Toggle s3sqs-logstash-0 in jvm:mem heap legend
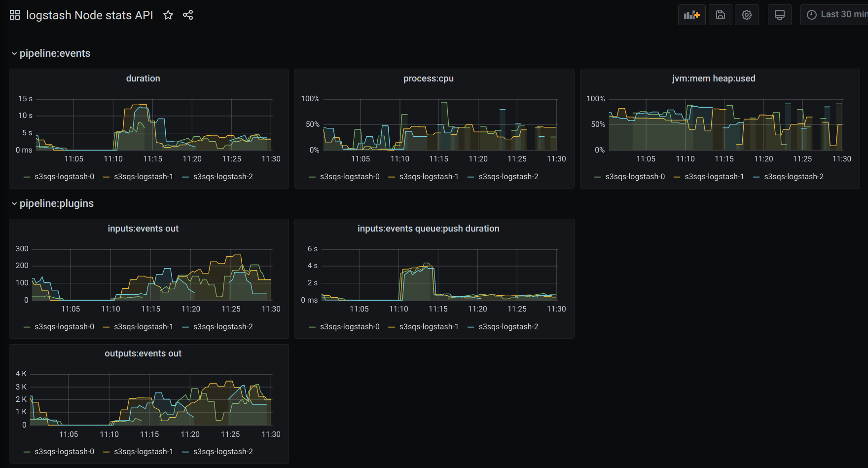 click(x=635, y=177)
